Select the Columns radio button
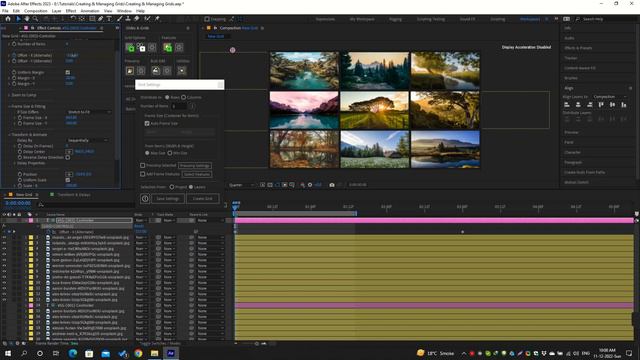Screen dimensions: 640x360 click(x=184, y=98)
